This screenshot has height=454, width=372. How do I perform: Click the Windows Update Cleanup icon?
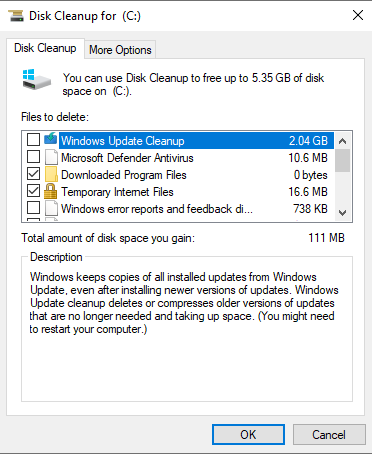(51, 139)
